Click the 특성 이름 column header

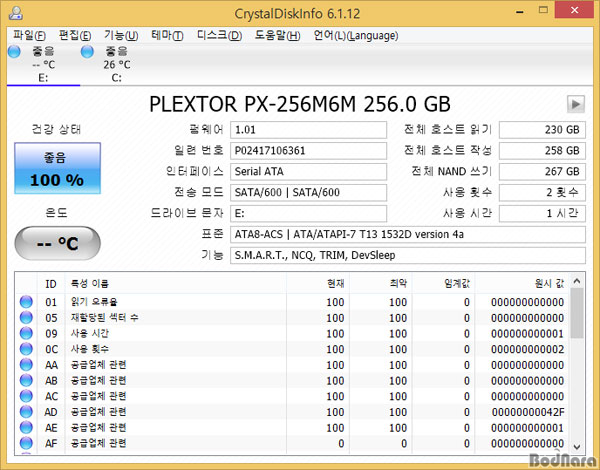tap(176, 284)
